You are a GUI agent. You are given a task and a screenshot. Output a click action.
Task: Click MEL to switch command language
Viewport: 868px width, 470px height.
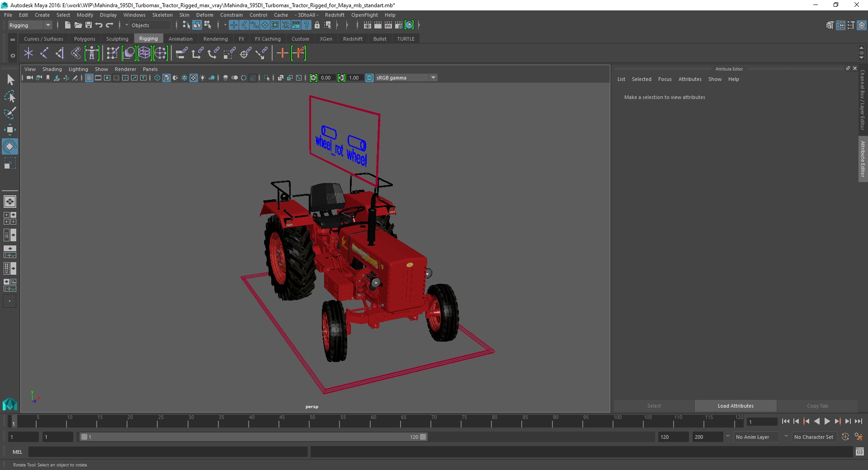pos(17,452)
